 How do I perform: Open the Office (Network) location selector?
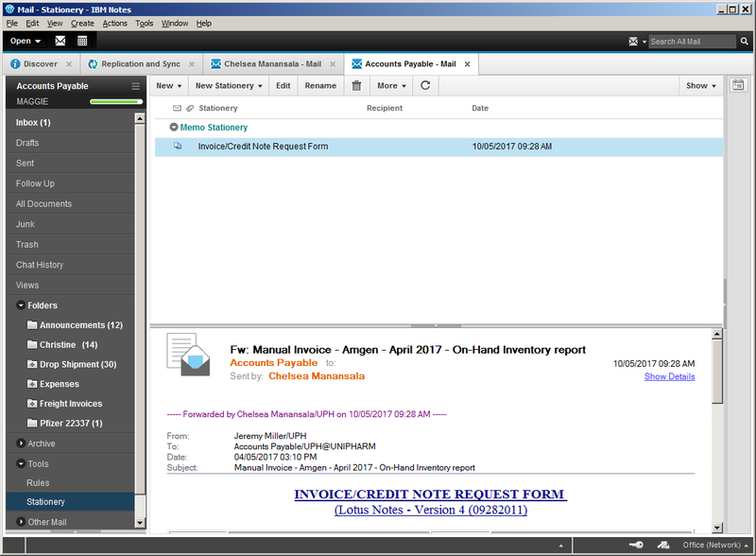pos(715,545)
